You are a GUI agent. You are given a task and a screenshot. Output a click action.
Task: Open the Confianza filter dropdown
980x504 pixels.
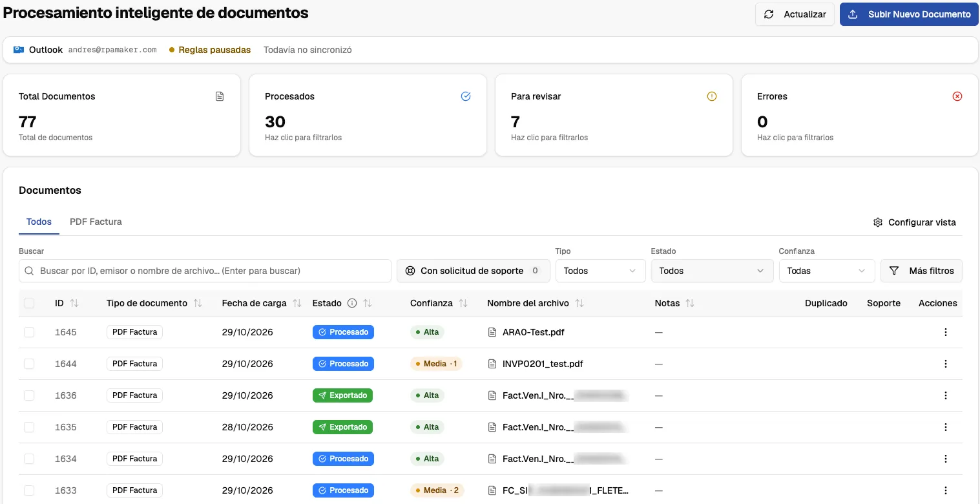(827, 271)
